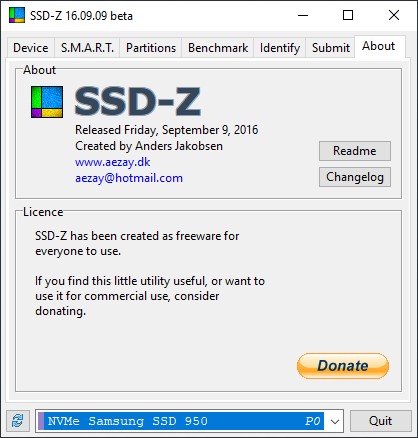
Task: Click the SSD-Z logo in About panel
Action: (x=47, y=102)
